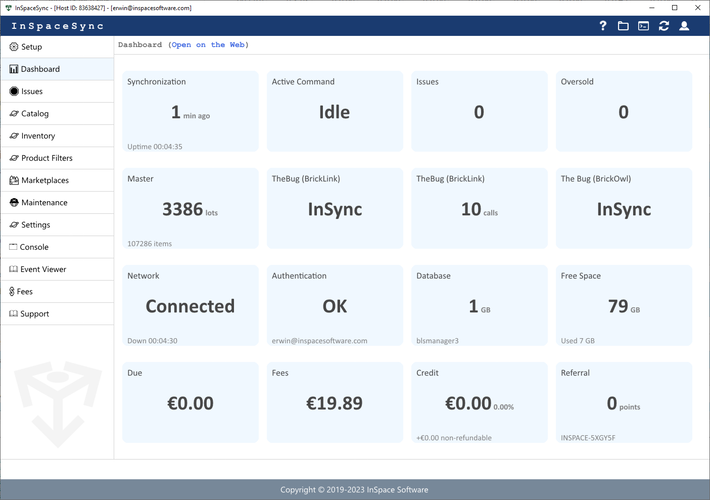Viewport: 710px width, 500px height.
Task: Open the console terminal icon in header
Action: pyautogui.click(x=644, y=26)
